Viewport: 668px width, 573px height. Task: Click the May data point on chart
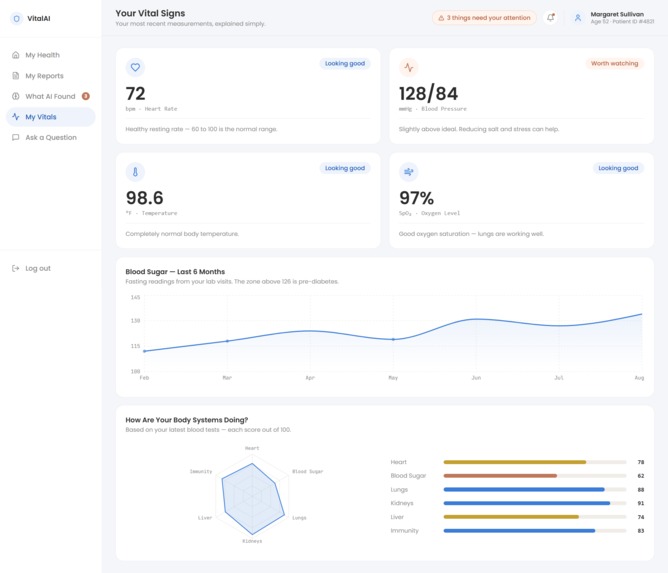(393, 340)
